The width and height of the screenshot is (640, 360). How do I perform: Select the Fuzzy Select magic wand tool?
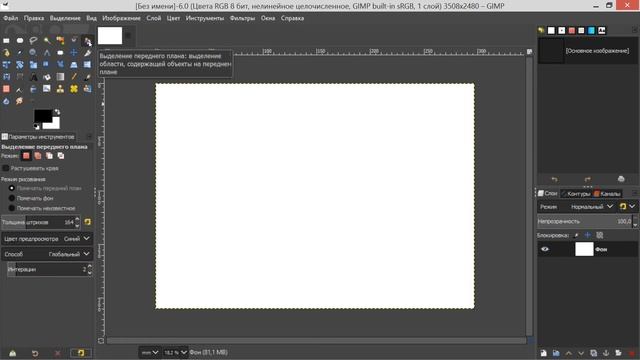(x=47, y=40)
